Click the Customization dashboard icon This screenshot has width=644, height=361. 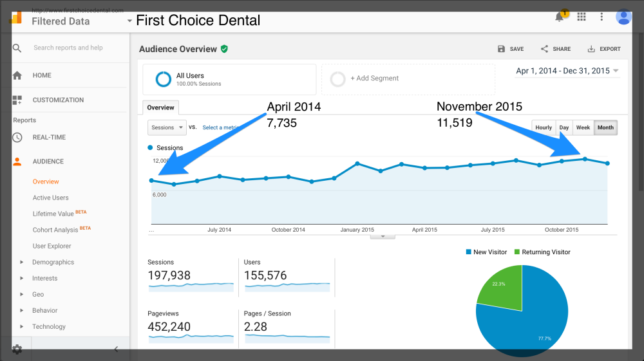point(17,100)
